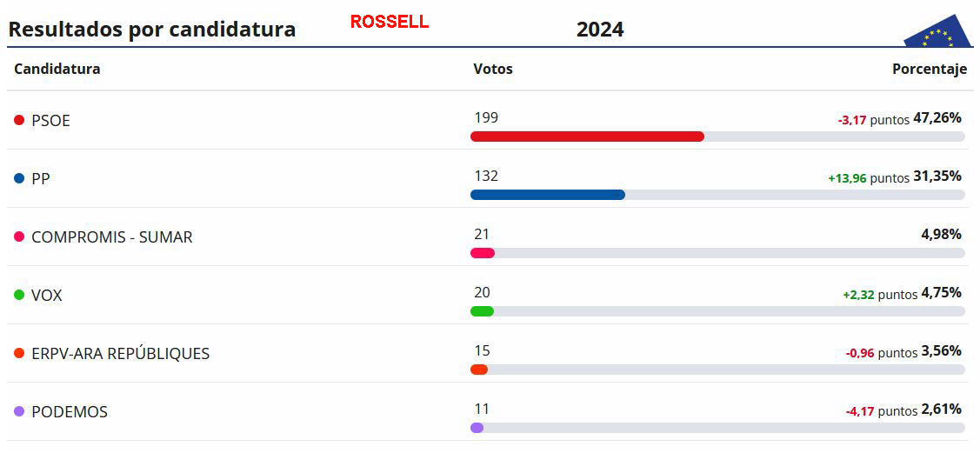Click the PSOE 47,26% percentage value

[x=937, y=117]
